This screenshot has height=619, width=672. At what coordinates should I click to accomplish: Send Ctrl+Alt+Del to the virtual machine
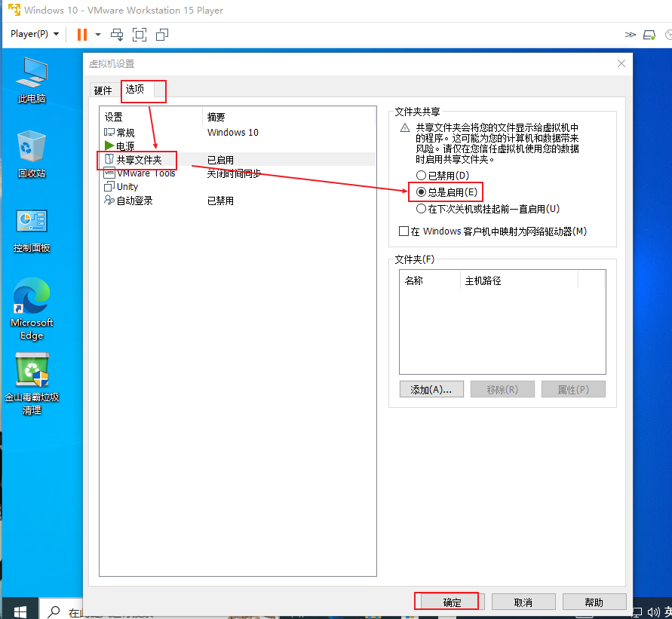117,35
